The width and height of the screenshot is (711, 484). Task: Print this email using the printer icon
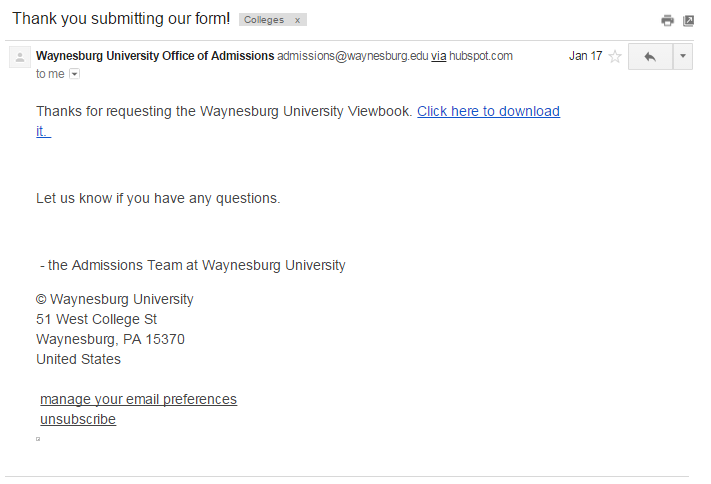pyautogui.click(x=667, y=20)
